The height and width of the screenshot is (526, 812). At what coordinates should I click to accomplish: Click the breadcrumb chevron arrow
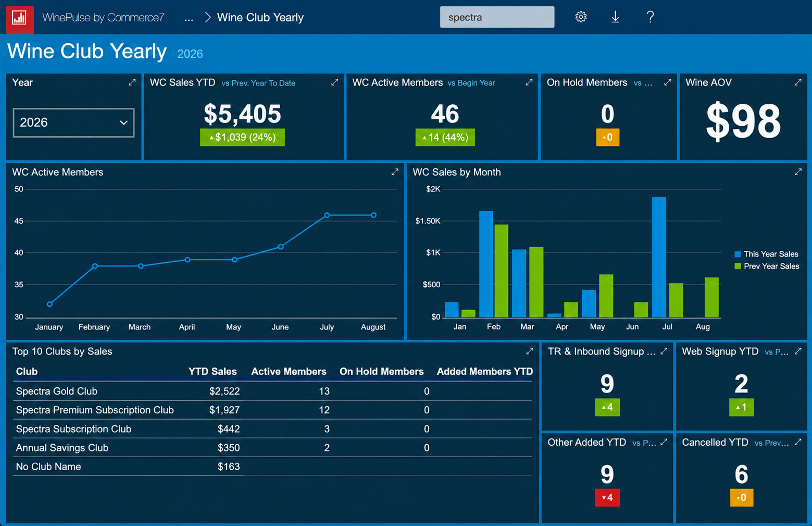click(207, 18)
